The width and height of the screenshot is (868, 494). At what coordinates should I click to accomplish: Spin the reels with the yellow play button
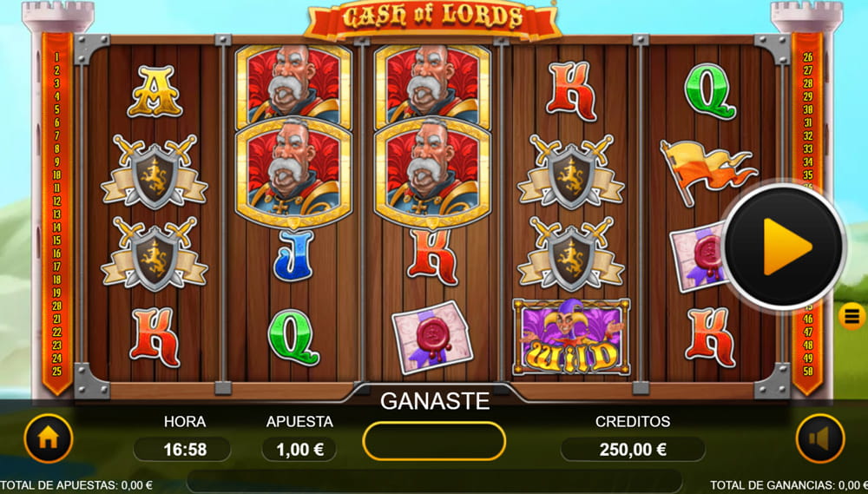tap(785, 247)
